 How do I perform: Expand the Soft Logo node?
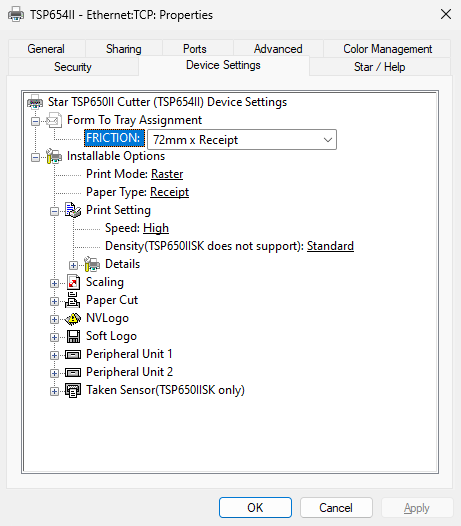pos(54,337)
